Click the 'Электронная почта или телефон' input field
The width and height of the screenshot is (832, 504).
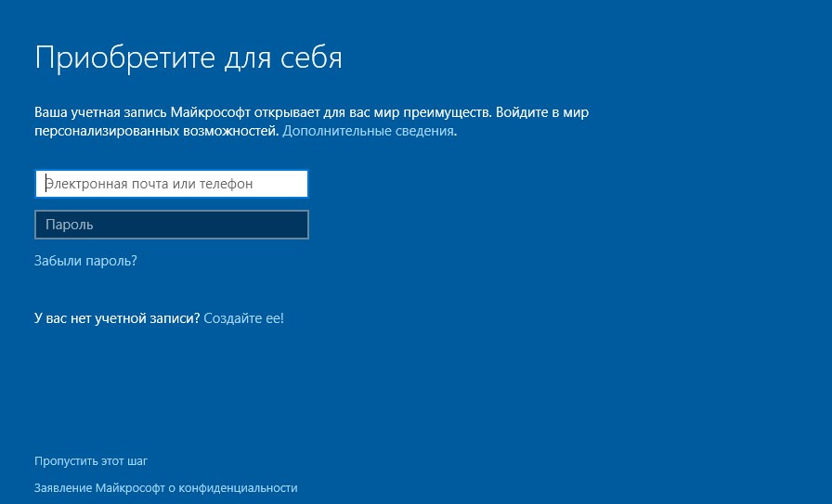click(171, 184)
